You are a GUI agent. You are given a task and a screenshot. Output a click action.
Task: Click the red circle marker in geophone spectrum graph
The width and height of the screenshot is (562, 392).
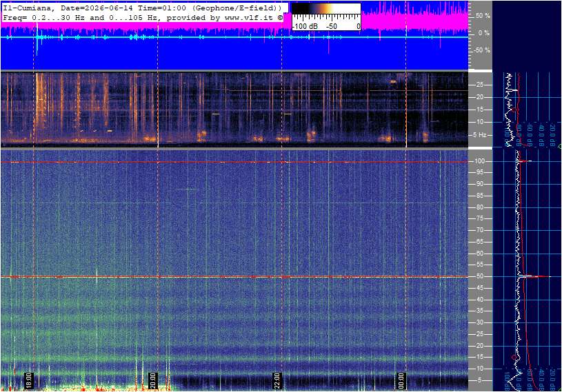(x=514, y=110)
